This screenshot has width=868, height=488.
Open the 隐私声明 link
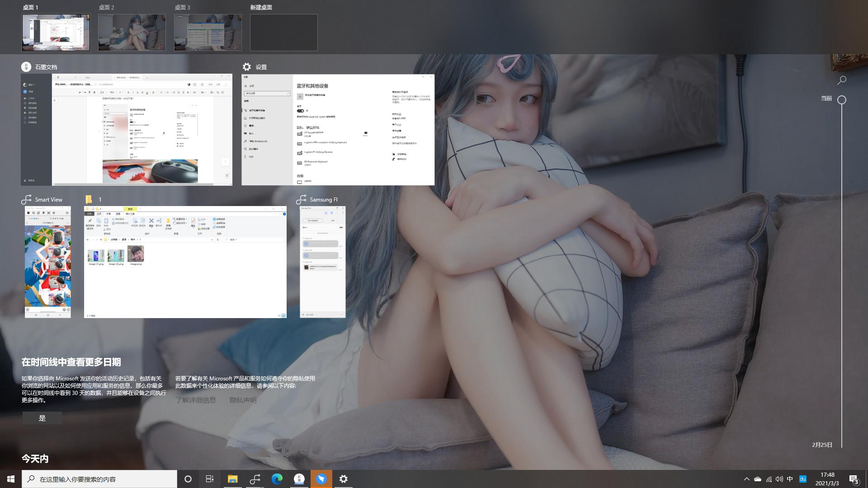pyautogui.click(x=243, y=400)
